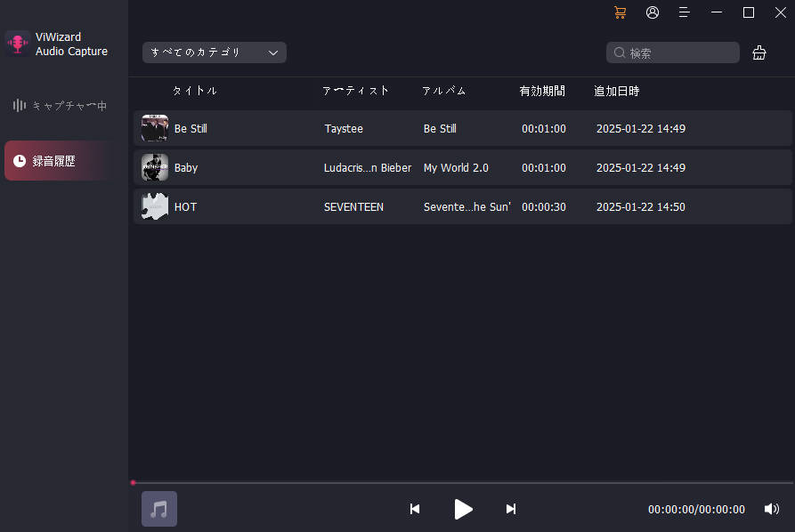Click the ViWizard microphone logo
Viewport: 795px width, 532px height.
pyautogui.click(x=18, y=44)
